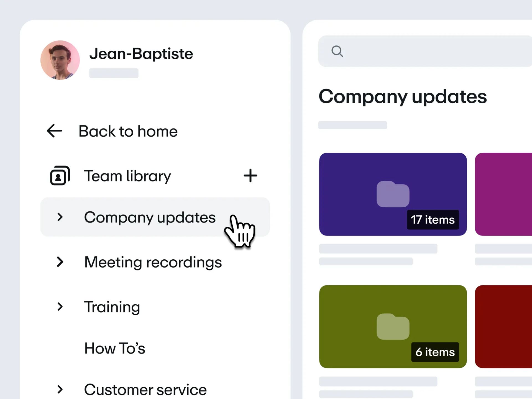Go Back to home
532x399 pixels.
point(128,131)
